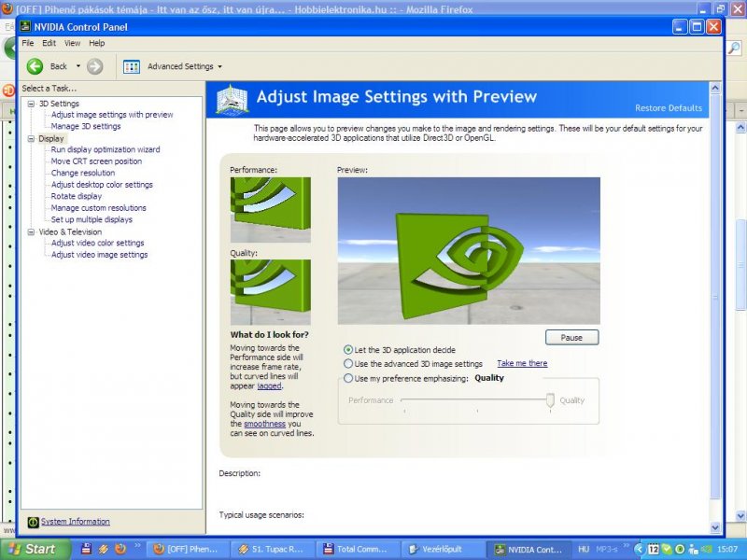Expand hidden tray icons arrow
The height and width of the screenshot is (560, 747).
click(x=639, y=550)
